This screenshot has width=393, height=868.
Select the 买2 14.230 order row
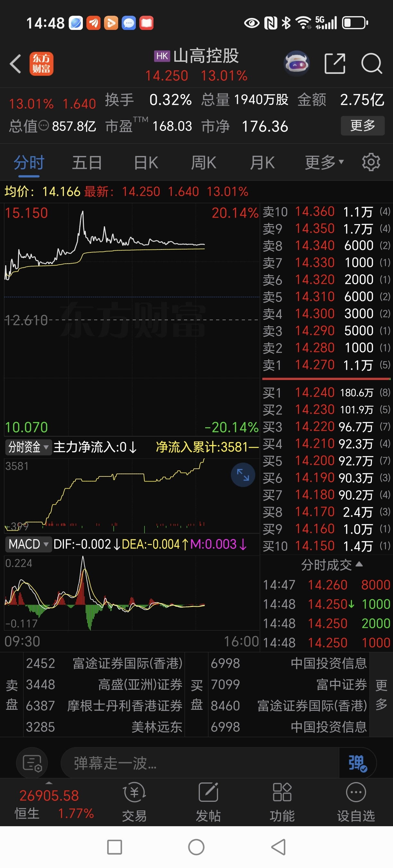327,410
